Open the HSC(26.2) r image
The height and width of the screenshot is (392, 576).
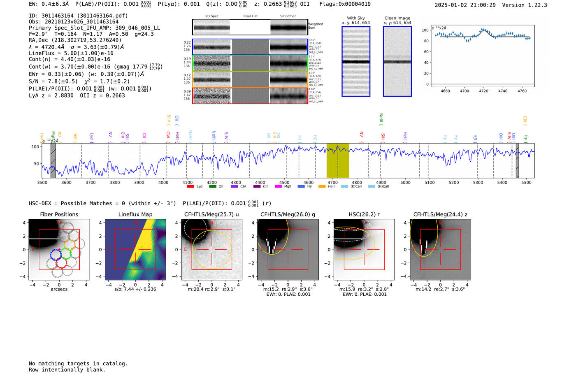point(364,250)
